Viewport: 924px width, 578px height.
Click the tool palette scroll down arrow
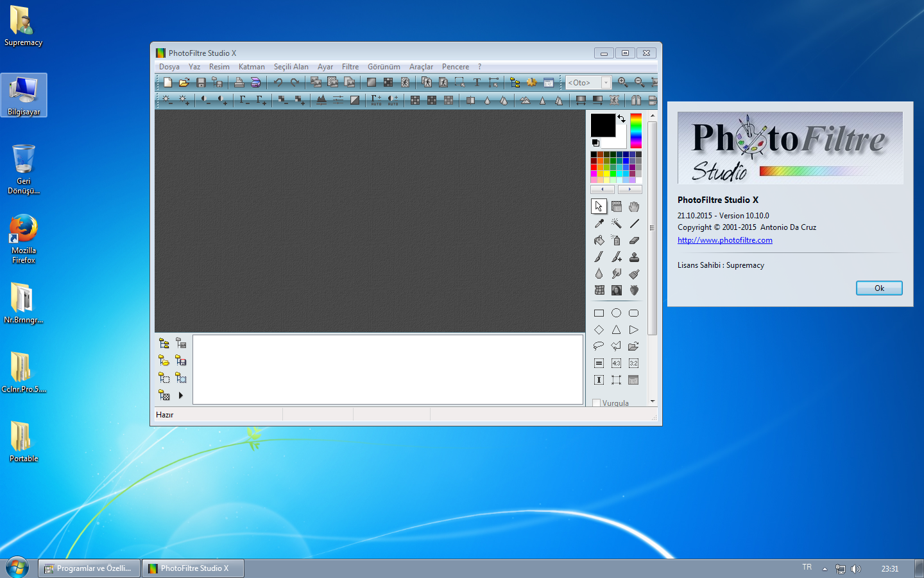653,401
